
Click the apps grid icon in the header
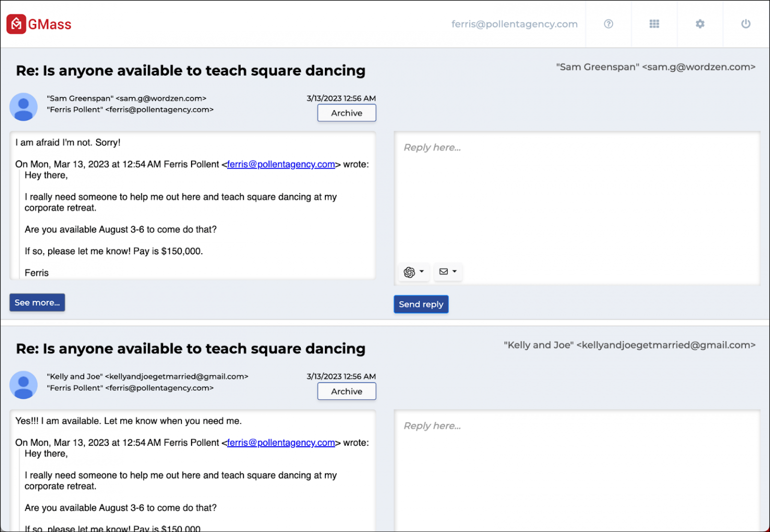(x=654, y=24)
